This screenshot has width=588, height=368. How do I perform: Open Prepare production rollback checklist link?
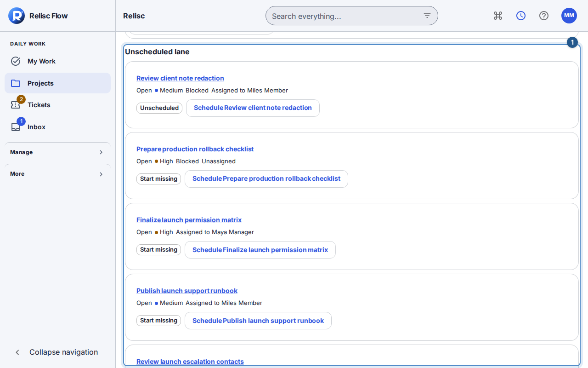click(x=195, y=149)
